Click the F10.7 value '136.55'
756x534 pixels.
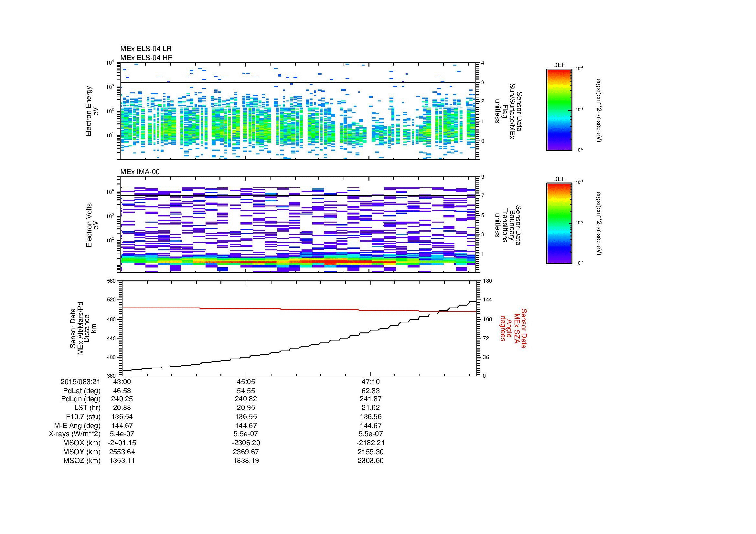[x=246, y=416]
